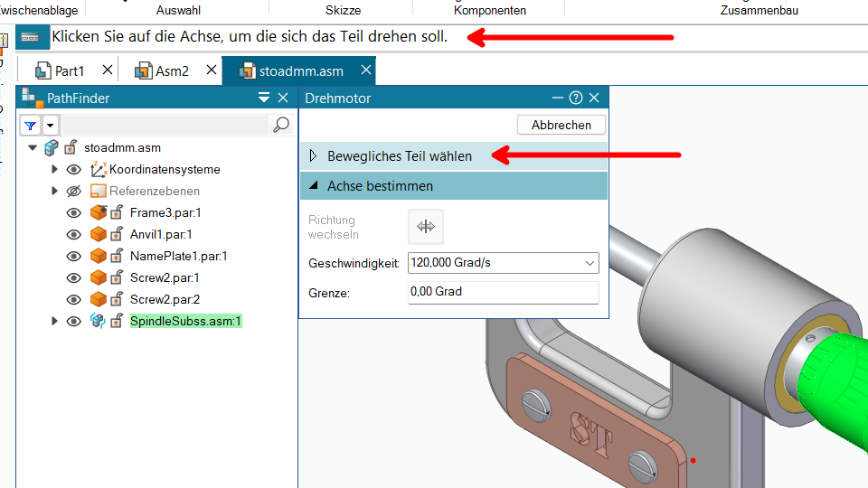Click the orange part icon of NamePlate1.par:1
Viewport: 868px width, 488px height.
[98, 256]
